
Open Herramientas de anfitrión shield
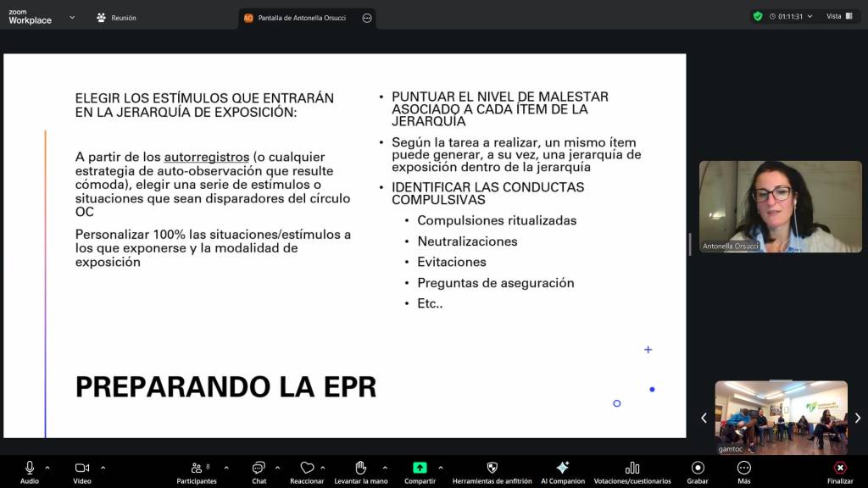[492, 469]
